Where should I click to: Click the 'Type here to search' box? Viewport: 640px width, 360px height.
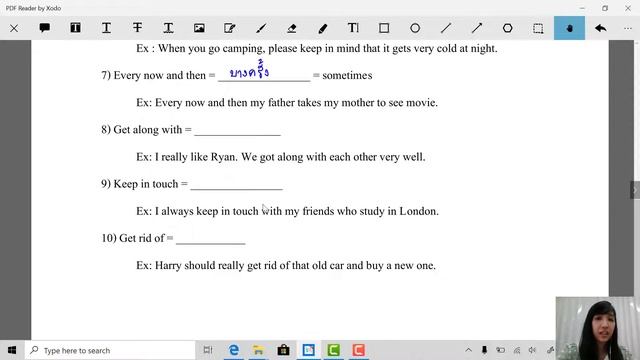110,350
